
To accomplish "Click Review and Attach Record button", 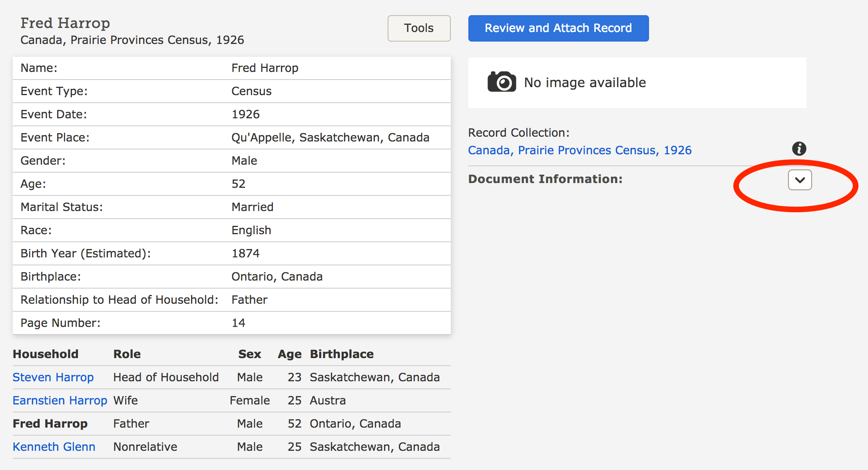I will [x=558, y=28].
